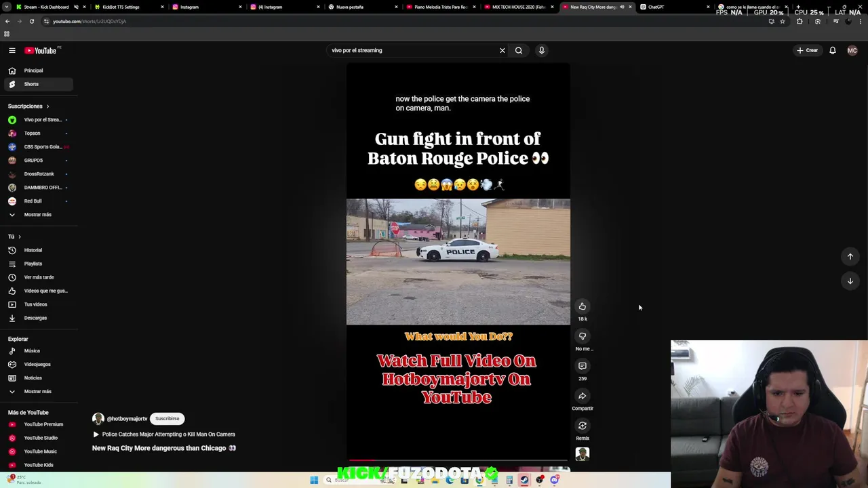Go to previous Short with up arrow
The width and height of the screenshot is (868, 488).
[850, 256]
